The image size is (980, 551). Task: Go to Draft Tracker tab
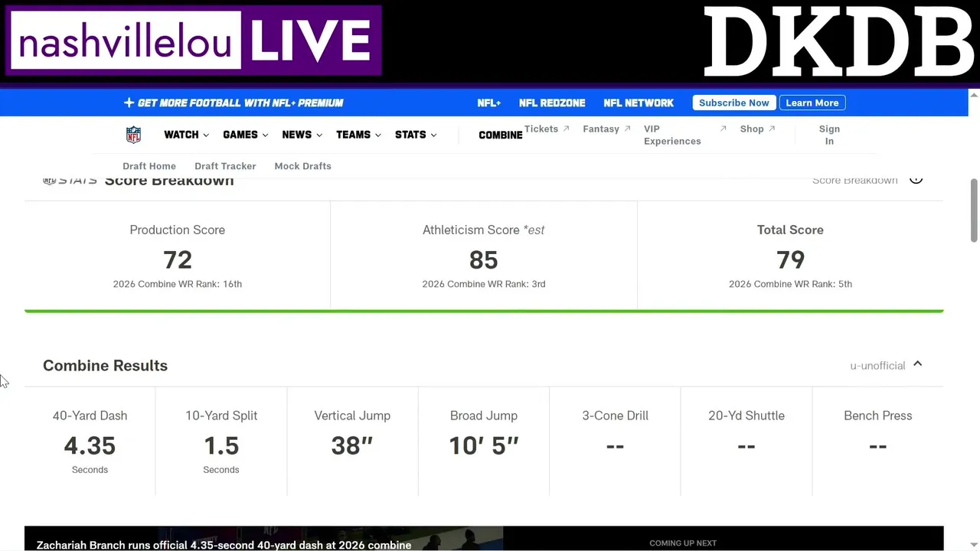click(225, 166)
